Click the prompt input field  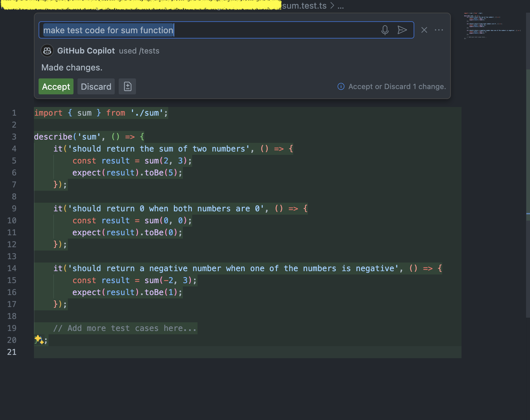(x=209, y=30)
